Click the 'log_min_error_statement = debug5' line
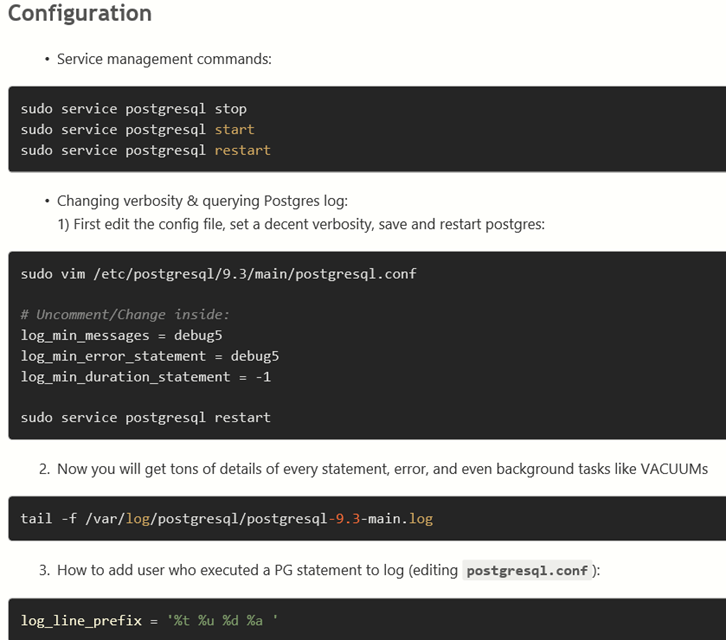This screenshot has height=640, width=726. click(x=149, y=356)
